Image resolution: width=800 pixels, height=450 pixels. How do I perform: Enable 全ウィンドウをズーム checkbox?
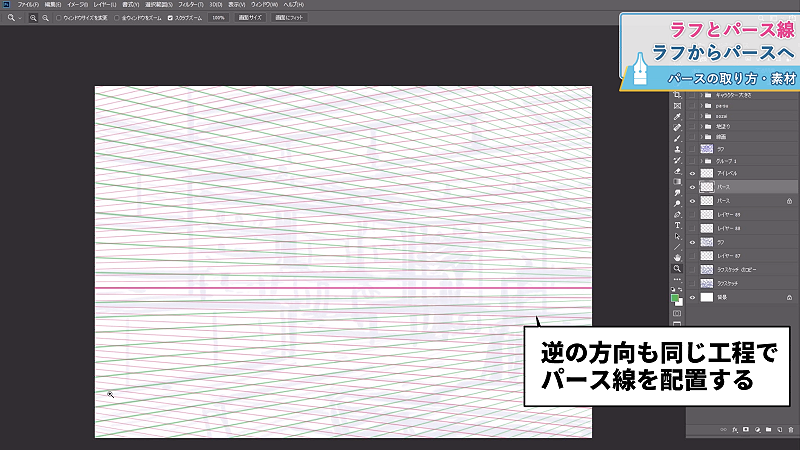(x=117, y=18)
